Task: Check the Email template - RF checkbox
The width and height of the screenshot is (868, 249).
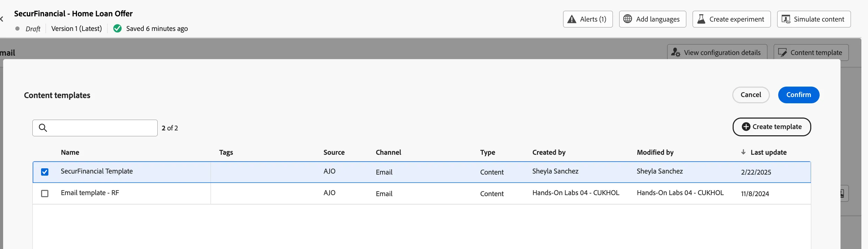Action: (45, 193)
